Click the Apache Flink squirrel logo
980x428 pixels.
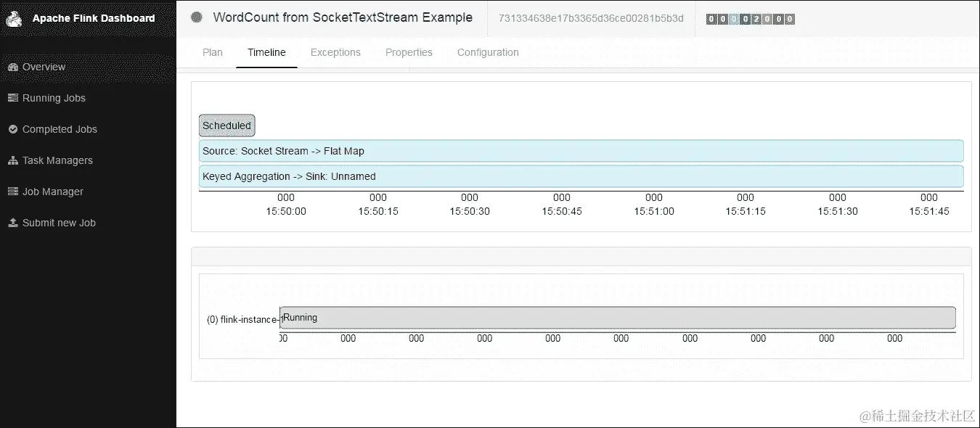(x=14, y=17)
